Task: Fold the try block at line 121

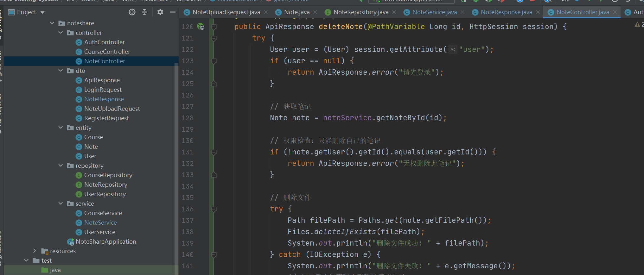Action: (x=214, y=38)
